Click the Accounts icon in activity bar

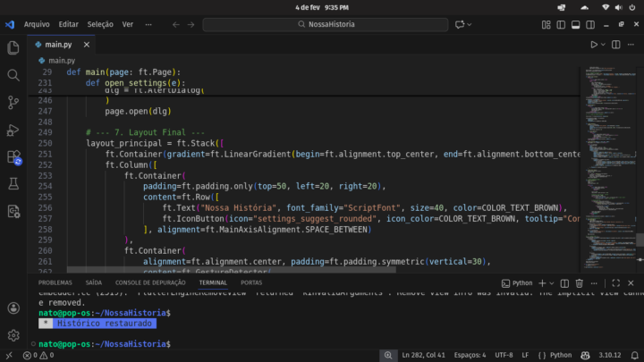coord(13,308)
